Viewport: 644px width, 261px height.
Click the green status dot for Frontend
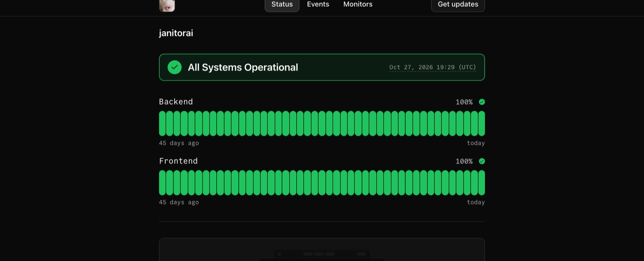[x=482, y=161]
